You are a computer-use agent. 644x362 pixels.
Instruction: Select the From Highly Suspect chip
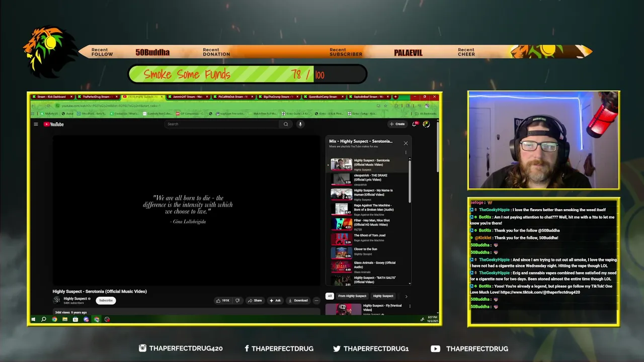tap(352, 296)
